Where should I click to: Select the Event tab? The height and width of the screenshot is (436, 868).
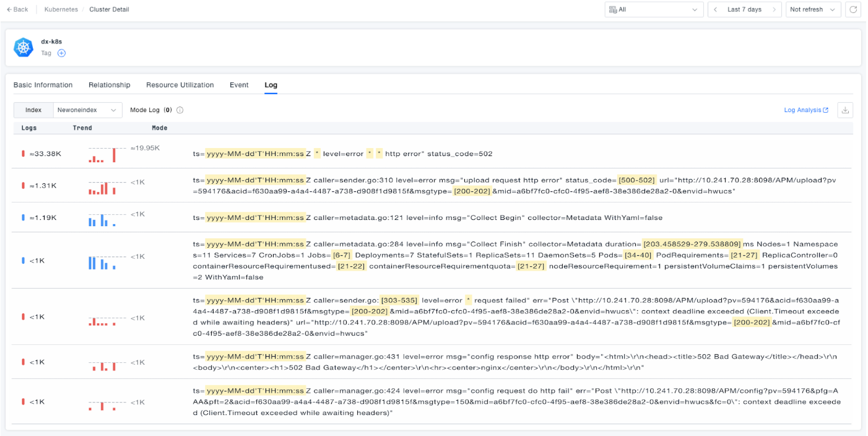tap(239, 85)
